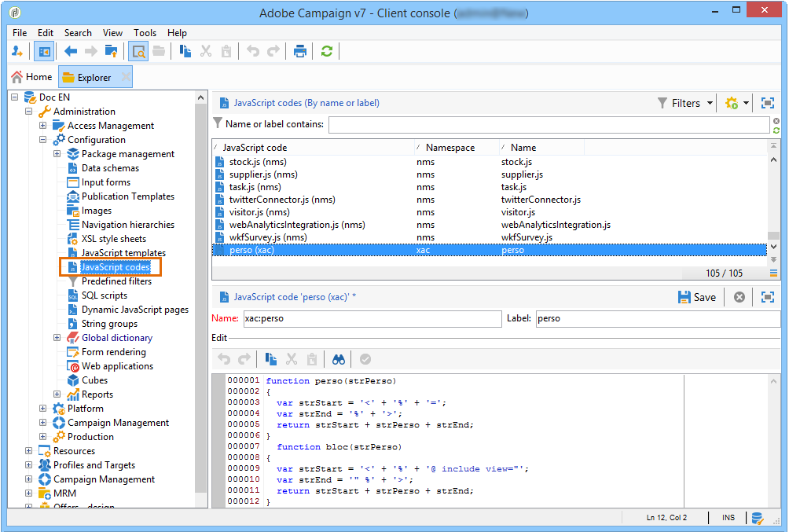Go to parent folder via toolbar icon
This screenshot has width=811, height=532.
tap(111, 51)
